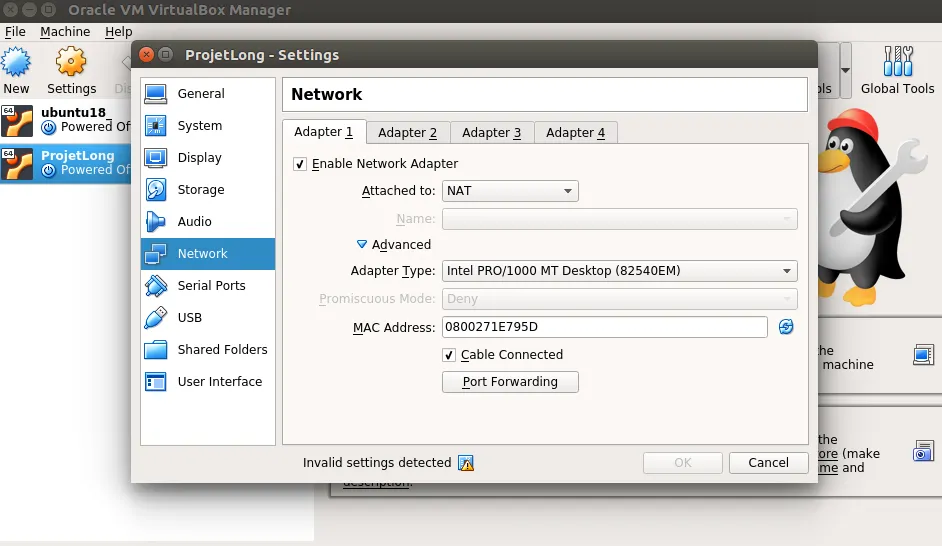Click New in the VirtualBox Manager toolbar
Screen dimensions: 942x546
coord(16,71)
